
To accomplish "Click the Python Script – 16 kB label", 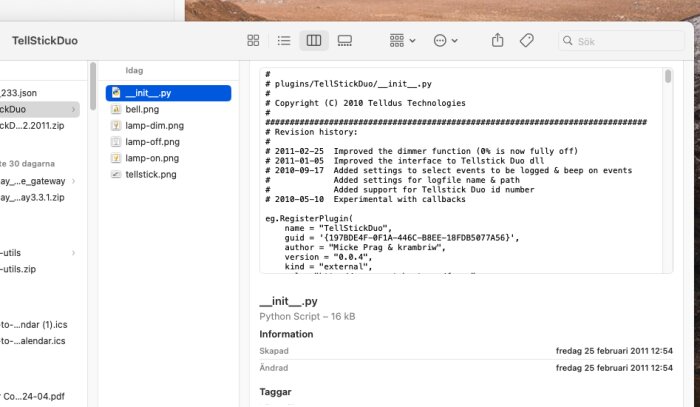I will click(x=307, y=316).
